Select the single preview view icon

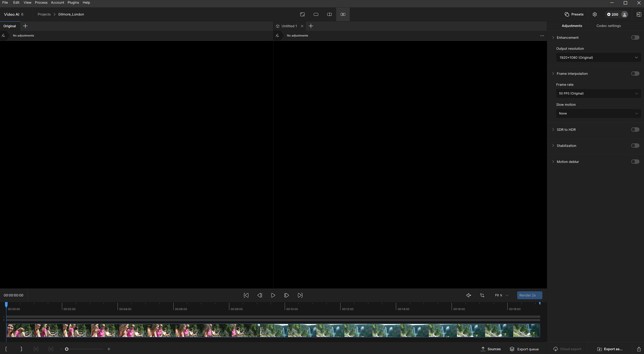pyautogui.click(x=316, y=14)
